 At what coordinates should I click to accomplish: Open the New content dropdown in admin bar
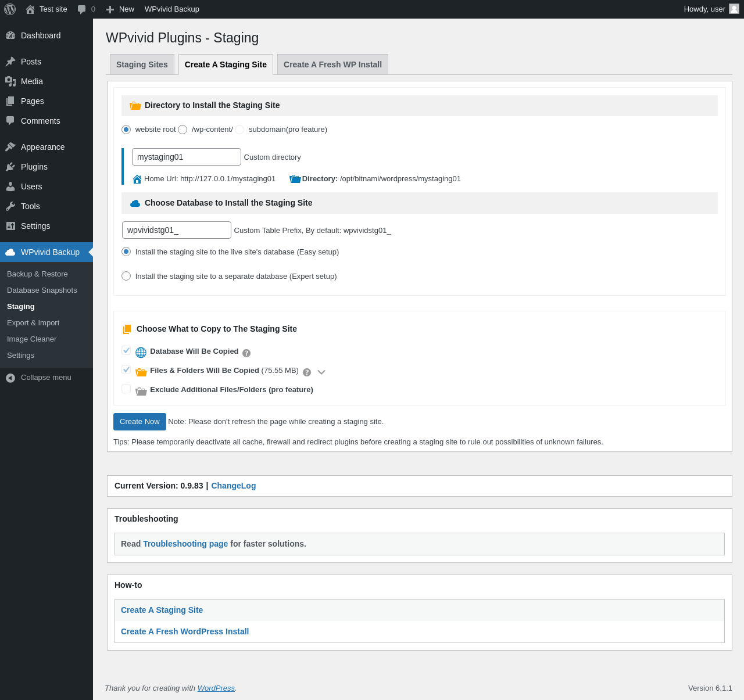(120, 9)
